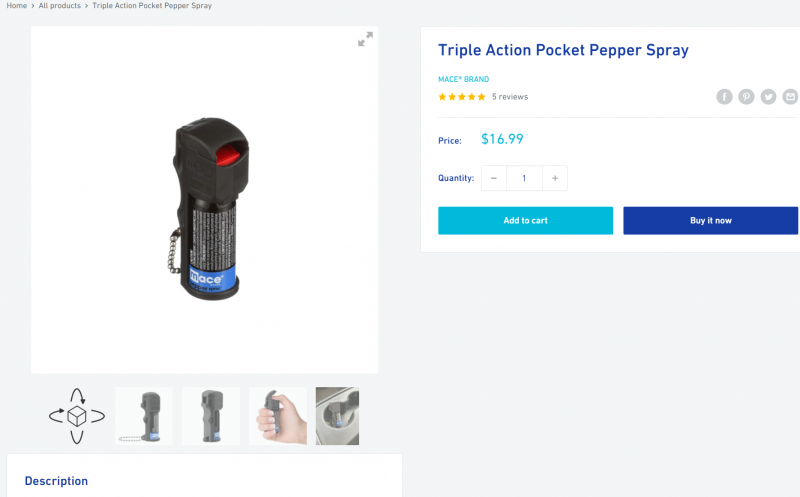Image resolution: width=800 pixels, height=497 pixels.
Task: Share product on Twitter
Action: click(768, 96)
